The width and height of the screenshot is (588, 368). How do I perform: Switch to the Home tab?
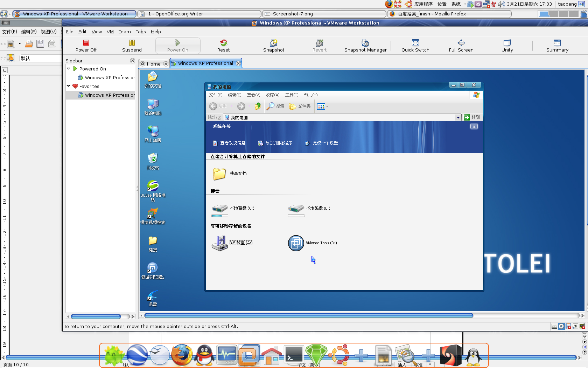coord(154,64)
